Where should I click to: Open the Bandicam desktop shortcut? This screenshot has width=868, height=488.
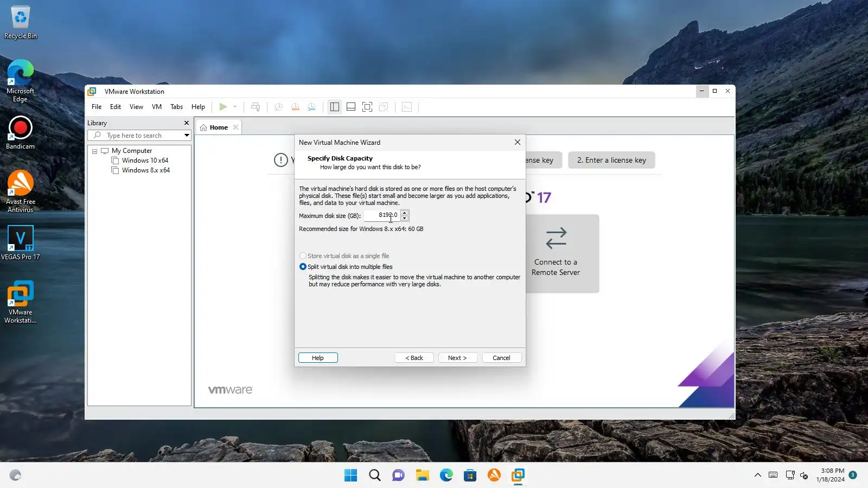(x=21, y=133)
